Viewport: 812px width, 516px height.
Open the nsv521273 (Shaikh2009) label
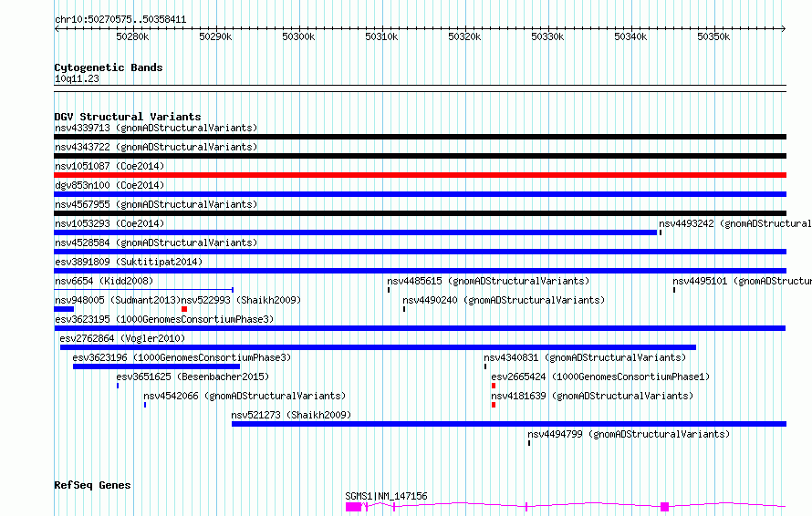coord(291,415)
